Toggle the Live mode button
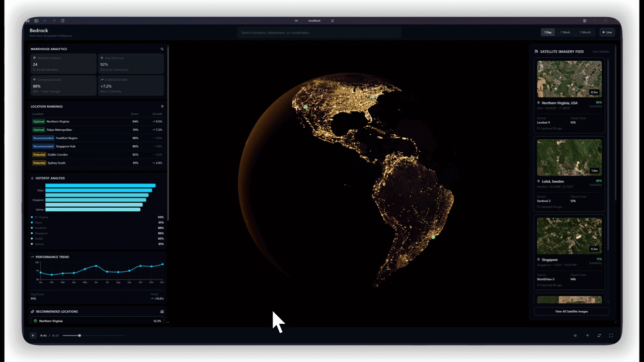 607,32
